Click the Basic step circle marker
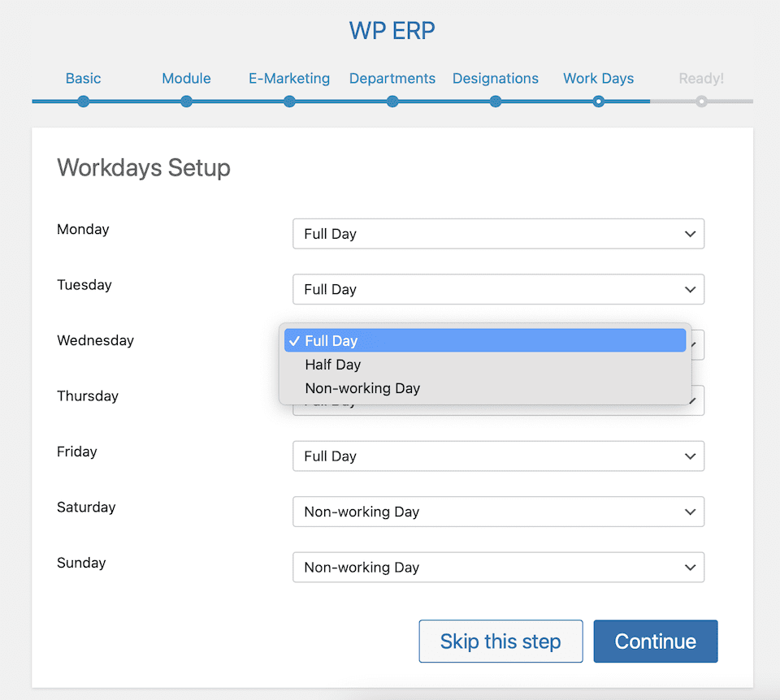780x700 pixels. 83,102
